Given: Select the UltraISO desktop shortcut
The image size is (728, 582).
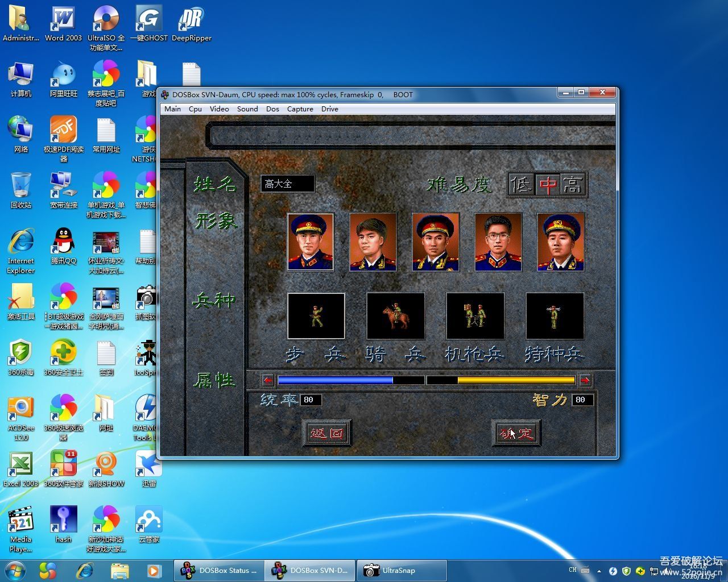Looking at the screenshot, I should click(106, 28).
